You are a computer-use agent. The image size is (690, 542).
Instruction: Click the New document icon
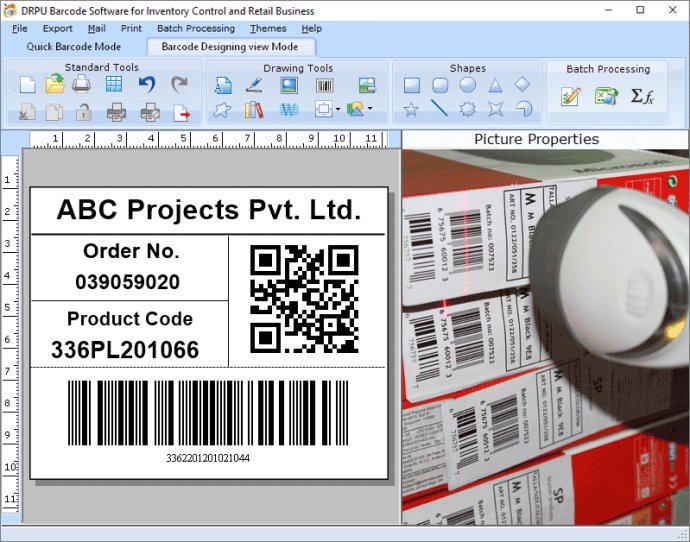[x=27, y=84]
